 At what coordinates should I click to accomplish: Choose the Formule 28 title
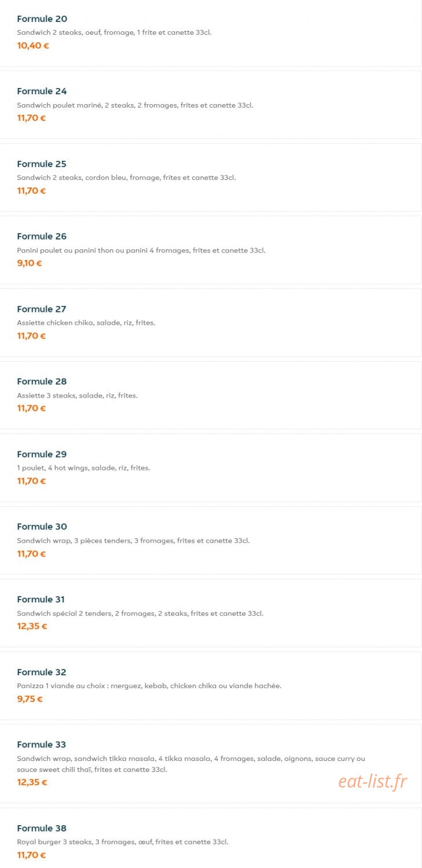pyautogui.click(x=42, y=381)
